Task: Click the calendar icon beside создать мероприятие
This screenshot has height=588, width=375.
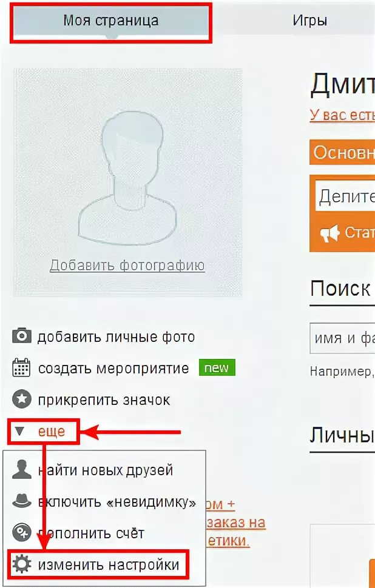Action: pos(21,367)
